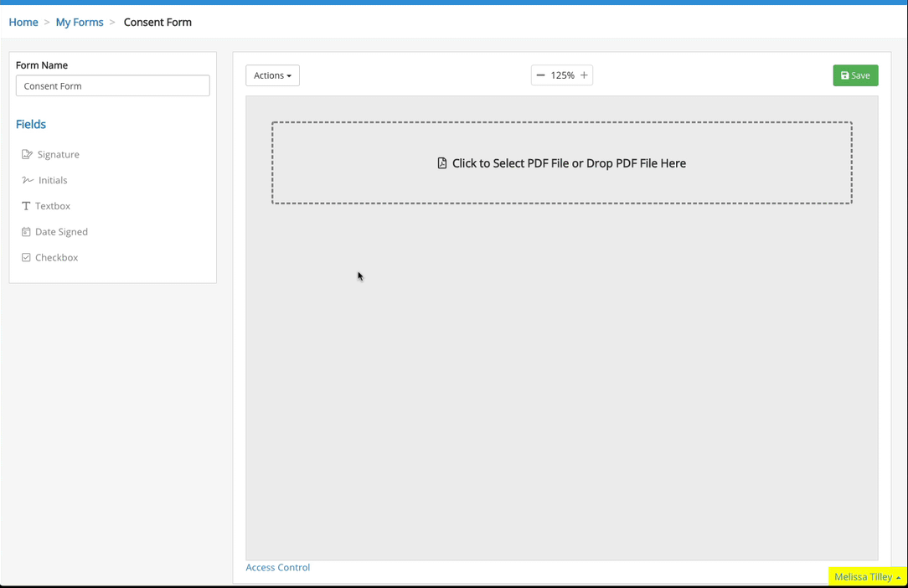Select the Checkbox field label
This screenshot has width=908, height=588.
click(x=57, y=257)
